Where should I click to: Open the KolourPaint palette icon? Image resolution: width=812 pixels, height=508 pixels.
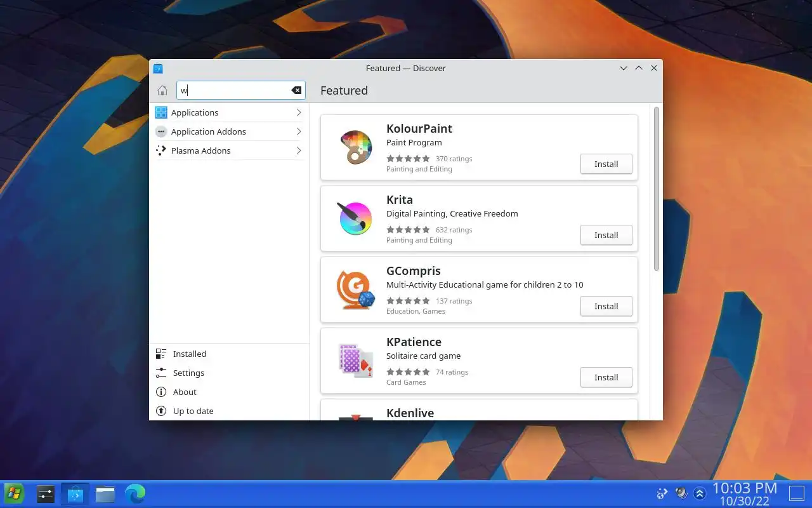(x=355, y=147)
